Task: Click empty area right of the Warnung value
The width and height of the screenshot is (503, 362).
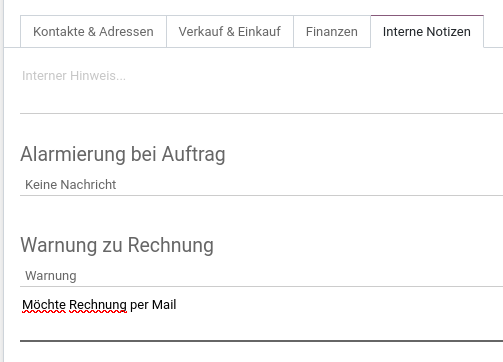Action: click(x=289, y=276)
